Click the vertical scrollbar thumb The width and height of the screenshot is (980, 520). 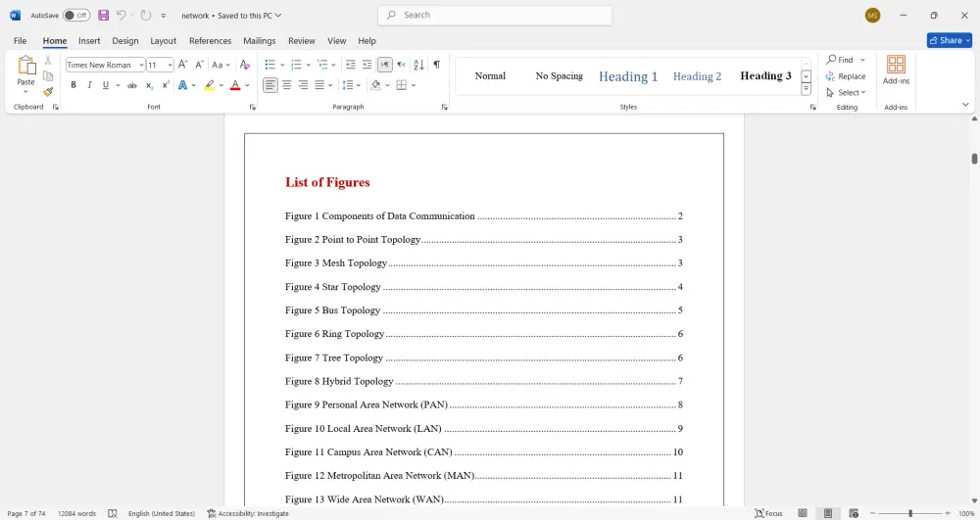point(974,158)
